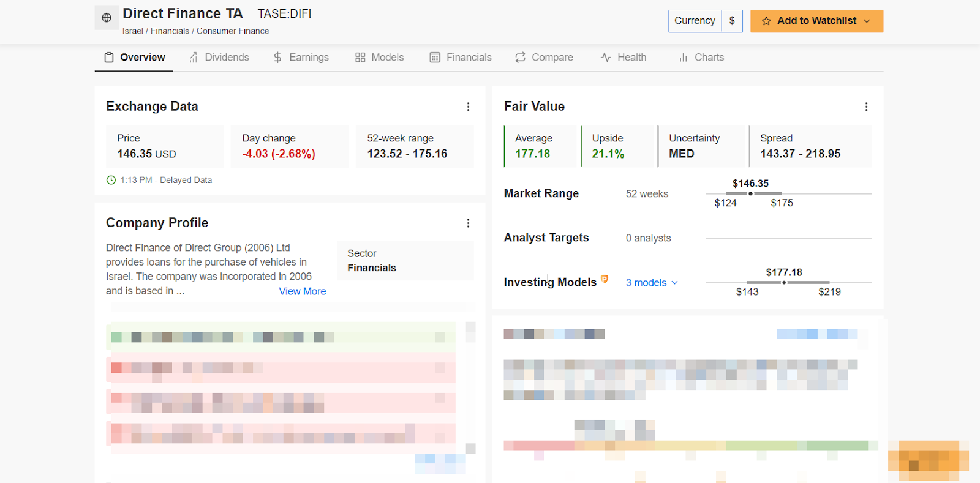
Task: Click the Israel breadcrumb link
Action: 132,31
